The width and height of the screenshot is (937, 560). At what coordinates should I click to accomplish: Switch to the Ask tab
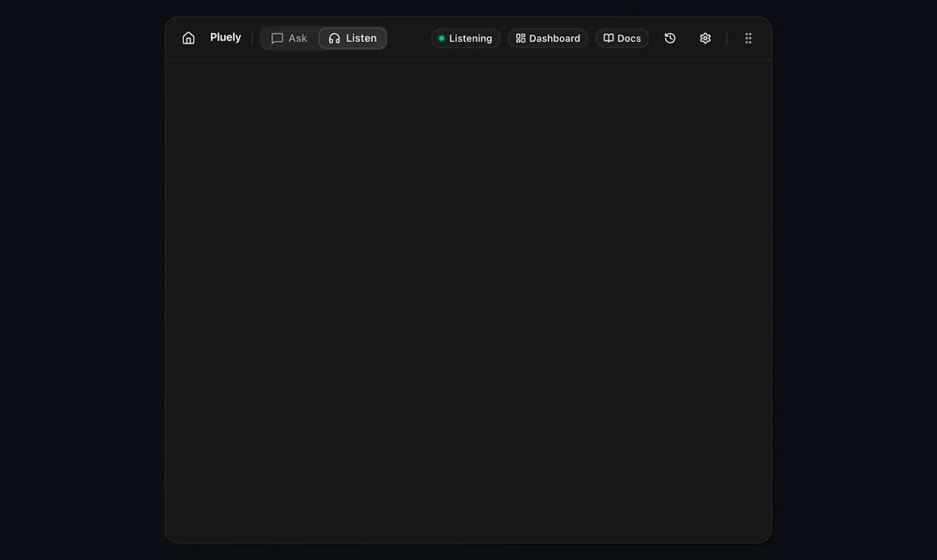[289, 38]
